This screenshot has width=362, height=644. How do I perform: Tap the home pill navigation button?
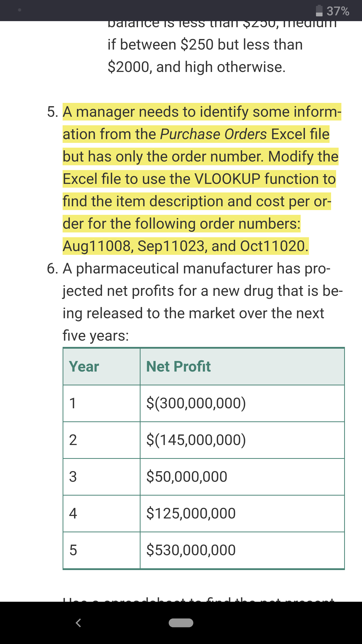[181, 623]
